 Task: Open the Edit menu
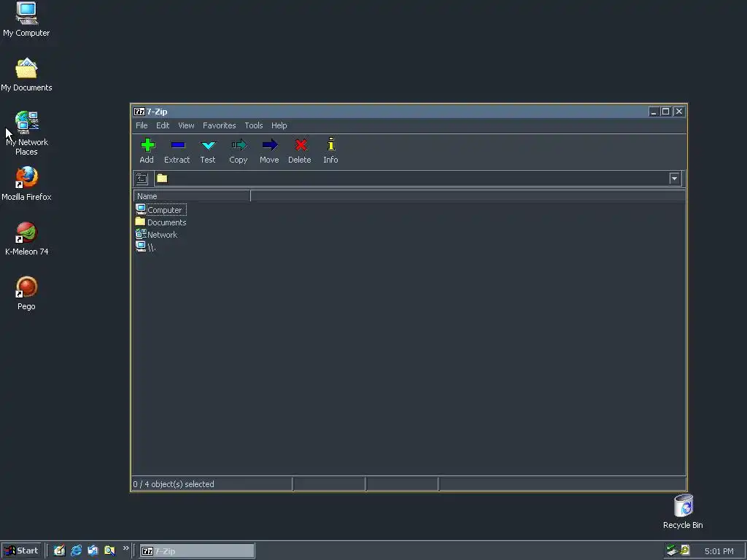click(163, 125)
